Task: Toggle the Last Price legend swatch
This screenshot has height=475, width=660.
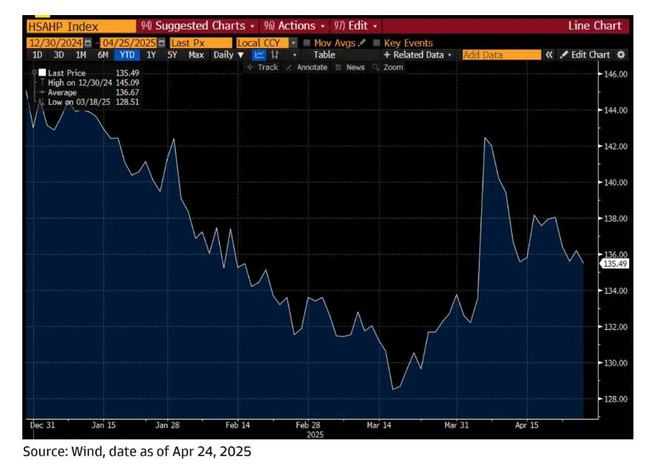Action: (x=42, y=72)
